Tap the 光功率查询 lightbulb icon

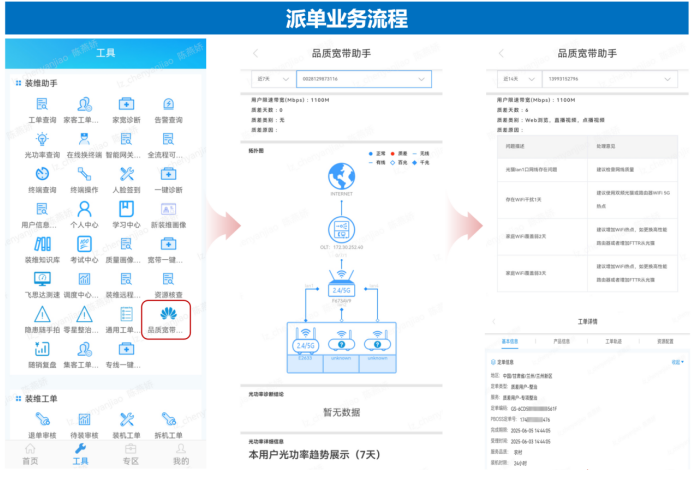pyautogui.click(x=41, y=141)
